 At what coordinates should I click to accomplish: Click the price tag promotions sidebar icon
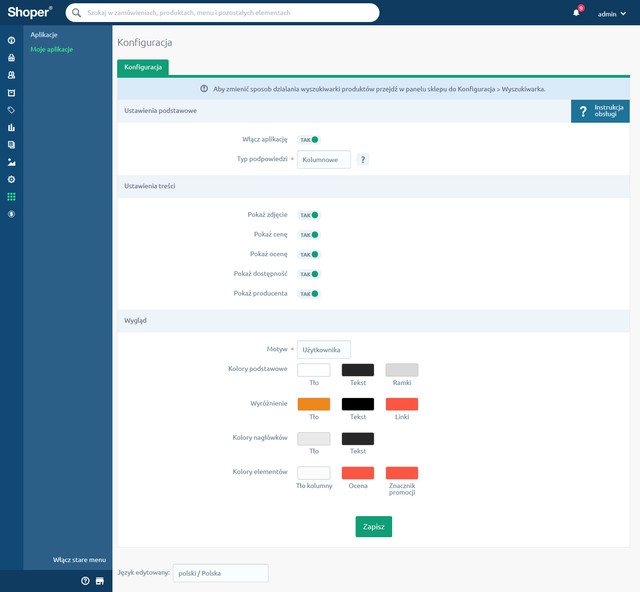coord(11,110)
